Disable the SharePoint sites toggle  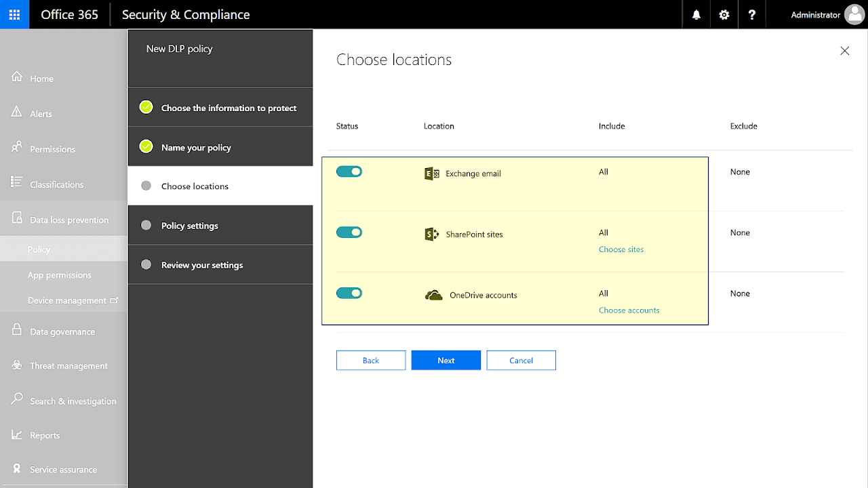(x=349, y=232)
